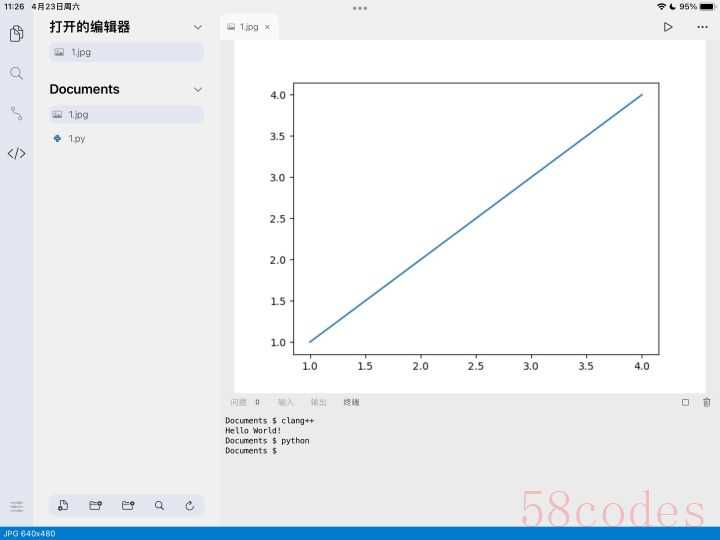Close the 1.jpg editor tab
Viewport: 720px width, 540px height.
pyautogui.click(x=267, y=27)
